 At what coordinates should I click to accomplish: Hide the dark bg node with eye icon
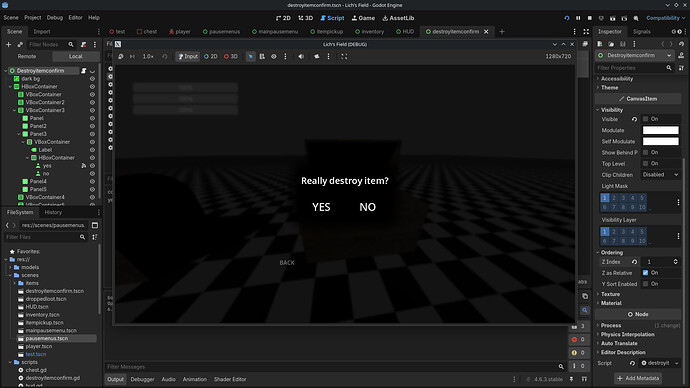coord(92,79)
